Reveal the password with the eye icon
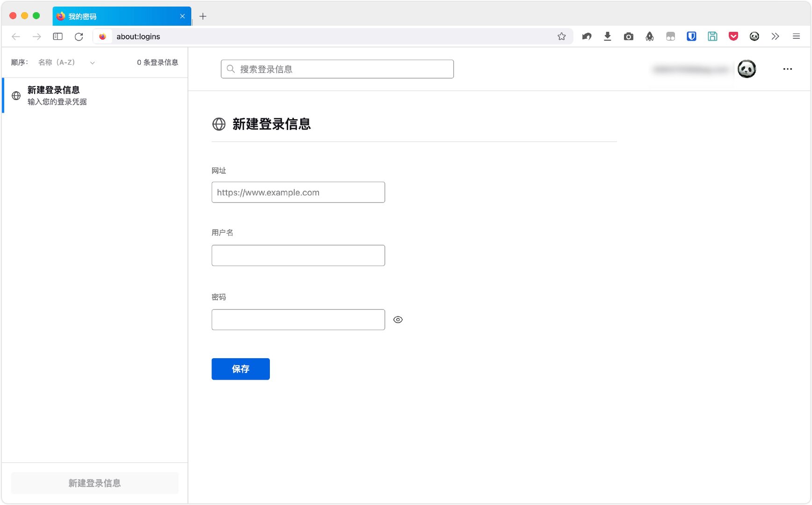 click(x=398, y=319)
